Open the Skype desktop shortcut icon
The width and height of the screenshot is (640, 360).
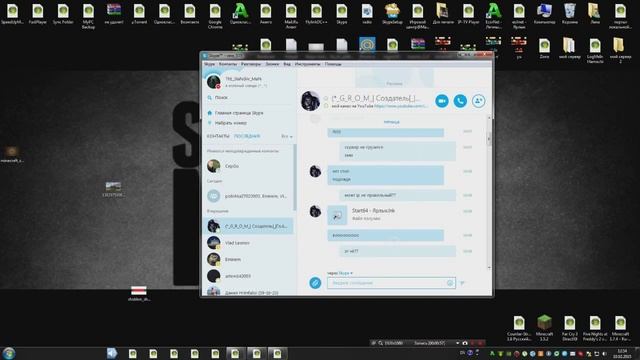tap(342, 13)
